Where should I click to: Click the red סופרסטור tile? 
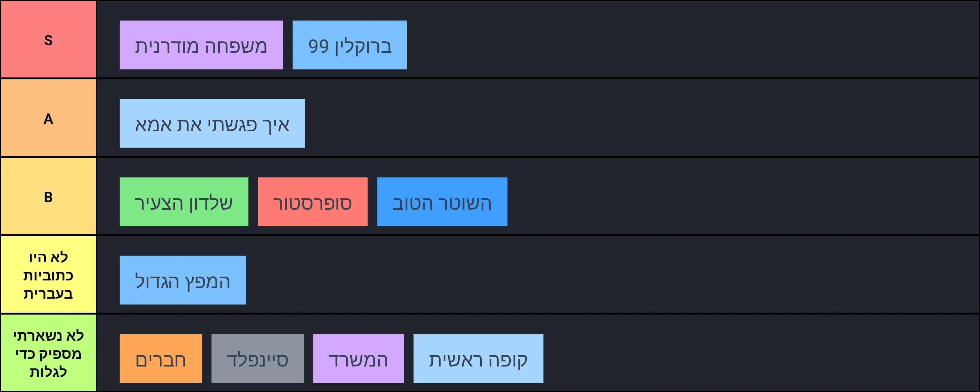click(x=312, y=201)
